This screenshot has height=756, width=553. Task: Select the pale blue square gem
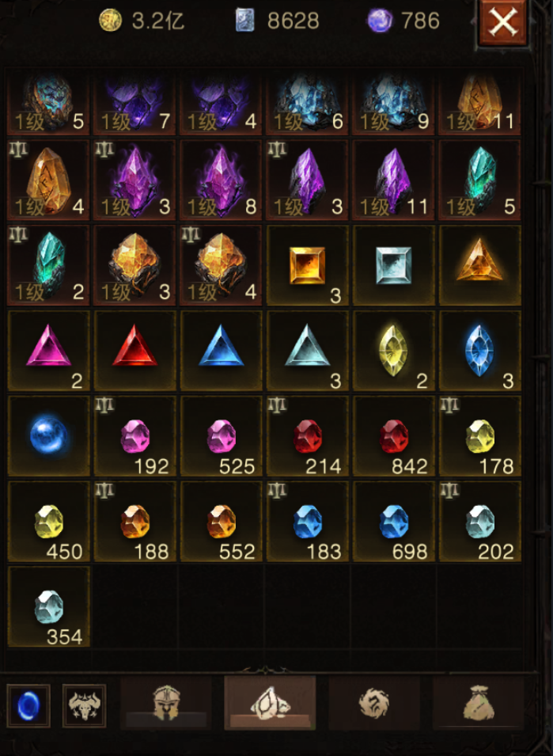pyautogui.click(x=393, y=265)
